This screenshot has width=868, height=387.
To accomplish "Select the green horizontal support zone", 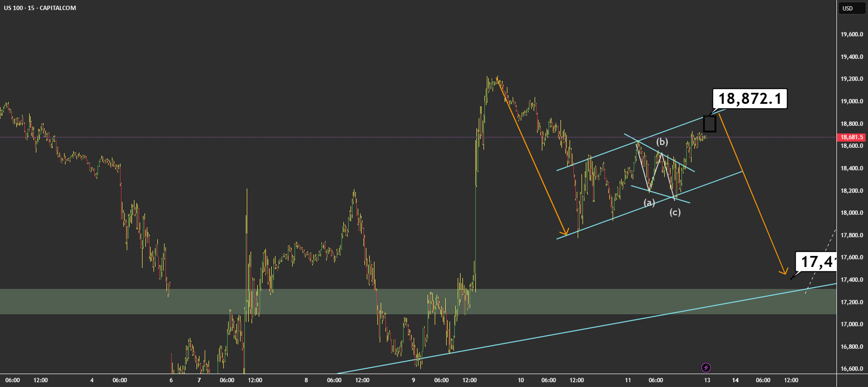I will coord(418,301).
